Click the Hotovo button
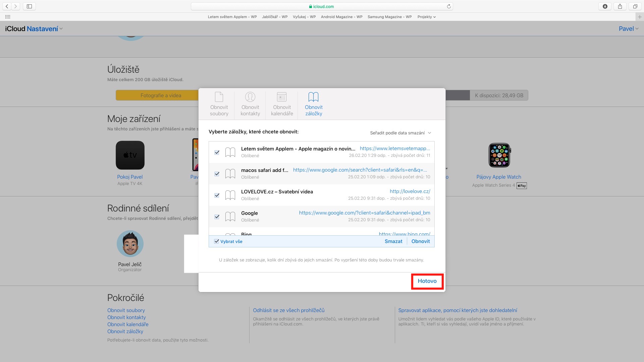The height and width of the screenshot is (362, 644). (x=427, y=281)
